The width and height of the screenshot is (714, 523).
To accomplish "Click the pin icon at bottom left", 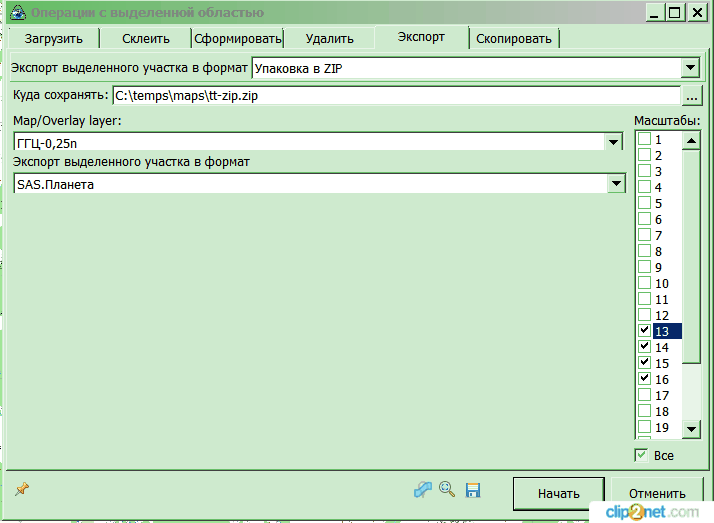I will [21, 489].
